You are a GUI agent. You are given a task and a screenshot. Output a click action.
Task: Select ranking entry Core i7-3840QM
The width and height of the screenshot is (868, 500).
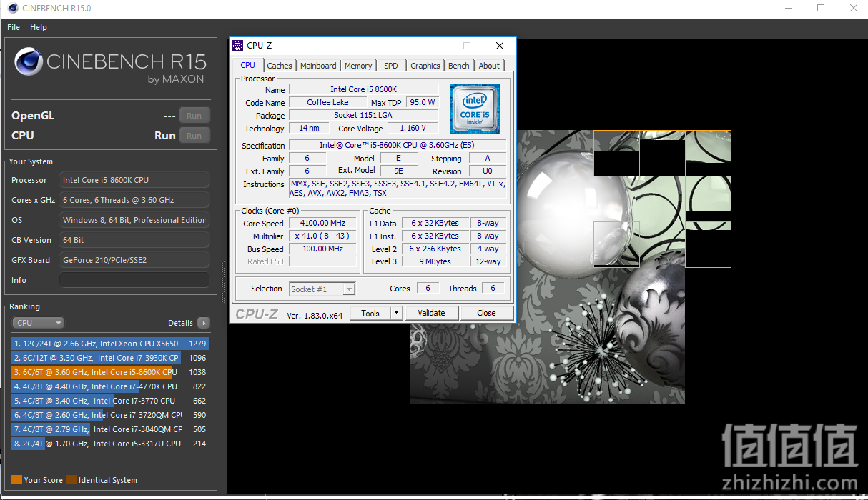click(x=110, y=429)
